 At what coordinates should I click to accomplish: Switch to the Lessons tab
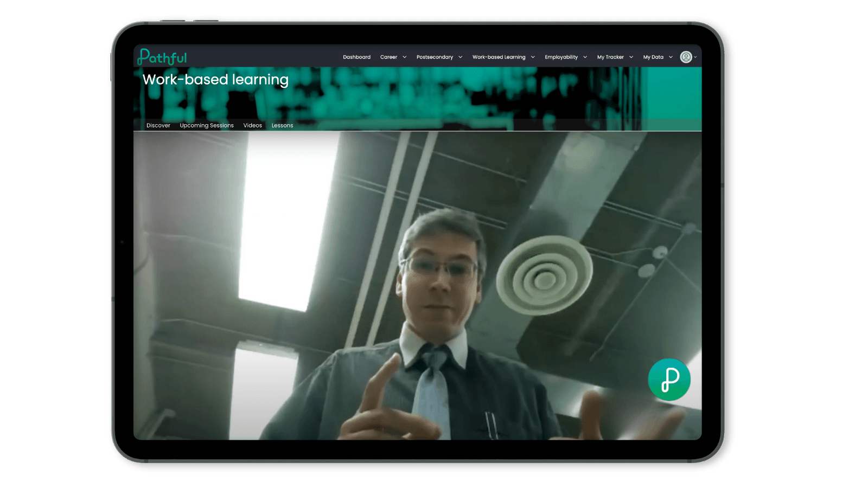282,125
